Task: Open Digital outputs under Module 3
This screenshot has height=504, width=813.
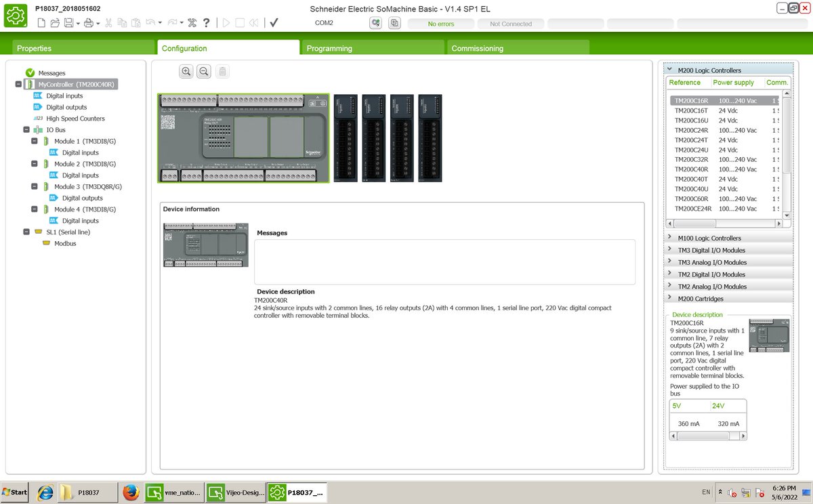Action: [83, 198]
